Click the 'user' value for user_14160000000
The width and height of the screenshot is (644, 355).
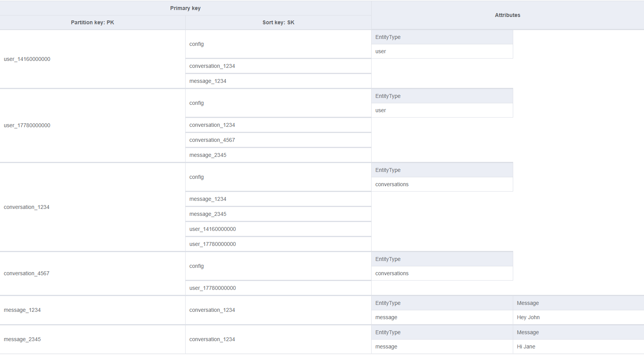(x=442, y=51)
